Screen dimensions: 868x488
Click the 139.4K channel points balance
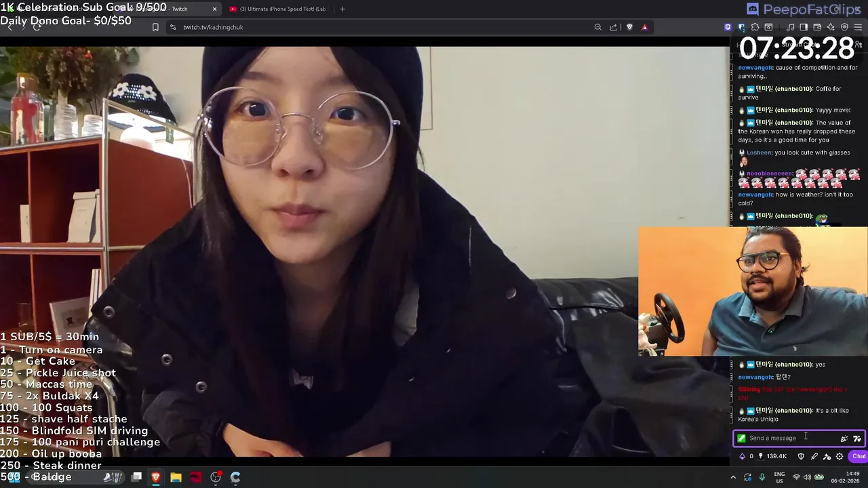pyautogui.click(x=772, y=456)
